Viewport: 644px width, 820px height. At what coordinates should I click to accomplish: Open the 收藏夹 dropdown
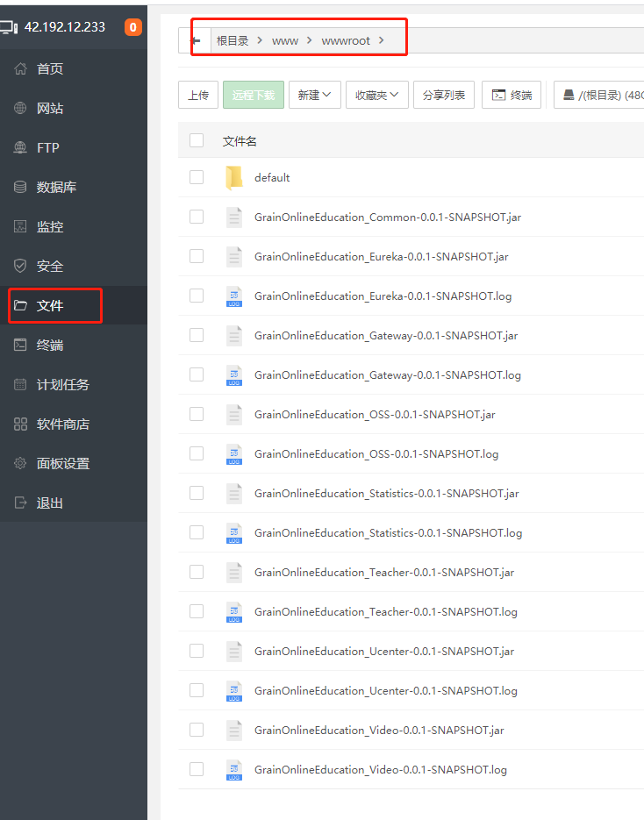376,95
